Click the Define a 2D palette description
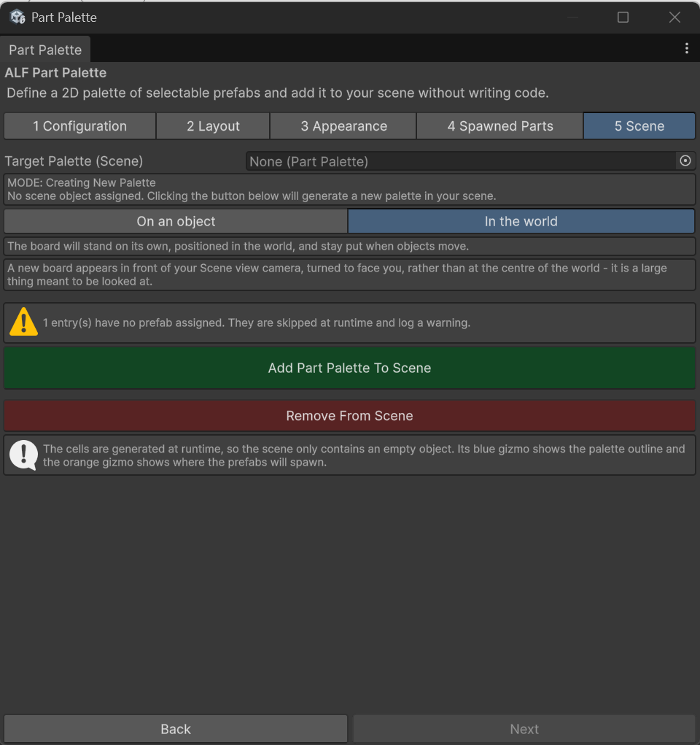This screenshot has height=745, width=700. click(277, 93)
